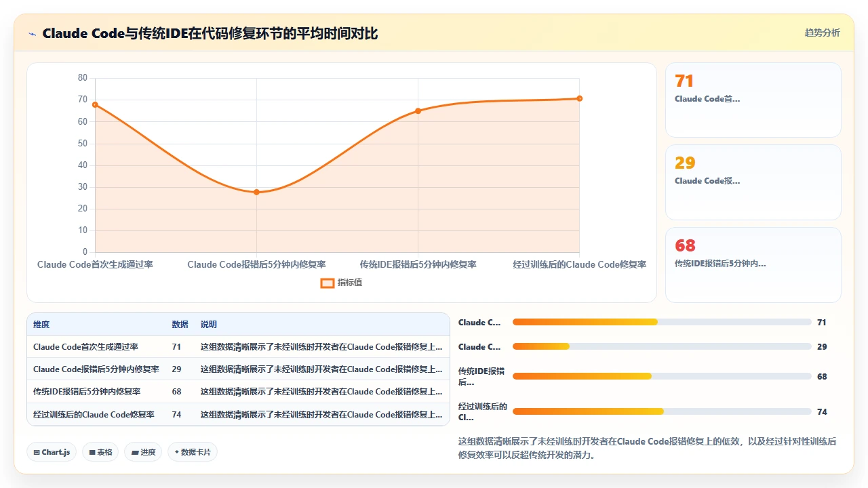The height and width of the screenshot is (488, 868).
Task: Click the progress bar labeled 传统IDE报错后…
Action: 662,376
